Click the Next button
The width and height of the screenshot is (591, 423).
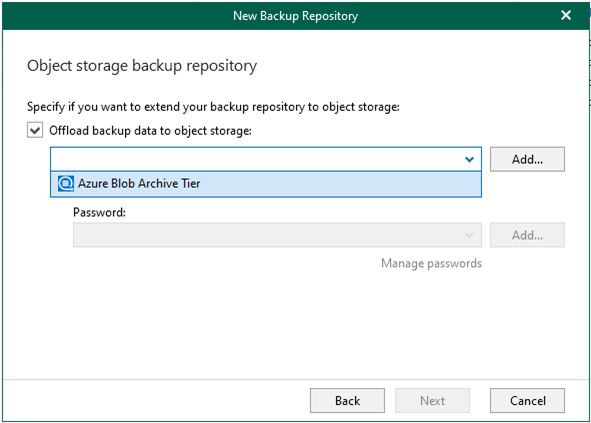coord(432,400)
